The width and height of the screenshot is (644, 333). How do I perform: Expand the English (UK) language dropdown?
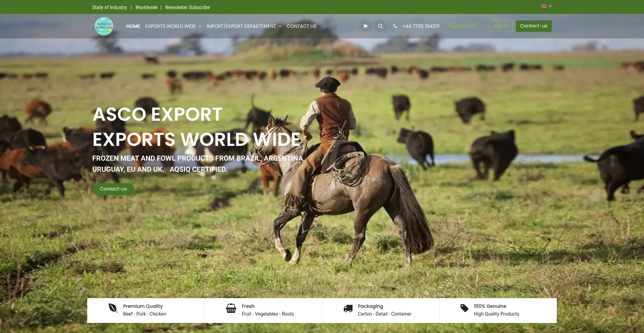[x=465, y=26]
